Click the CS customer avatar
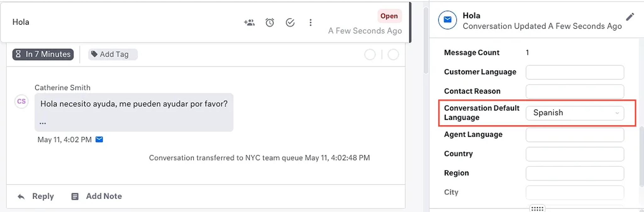 point(21,101)
